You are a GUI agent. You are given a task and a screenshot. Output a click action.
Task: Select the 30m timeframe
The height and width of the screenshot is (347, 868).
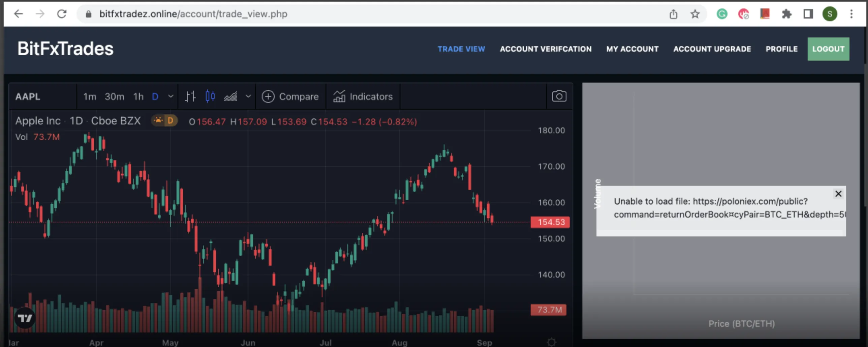[114, 96]
